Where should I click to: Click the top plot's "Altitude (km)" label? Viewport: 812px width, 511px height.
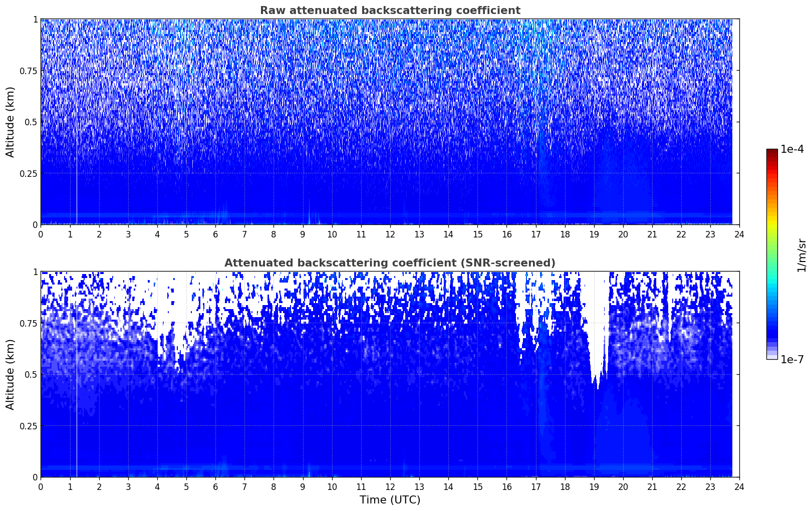(x=11, y=122)
